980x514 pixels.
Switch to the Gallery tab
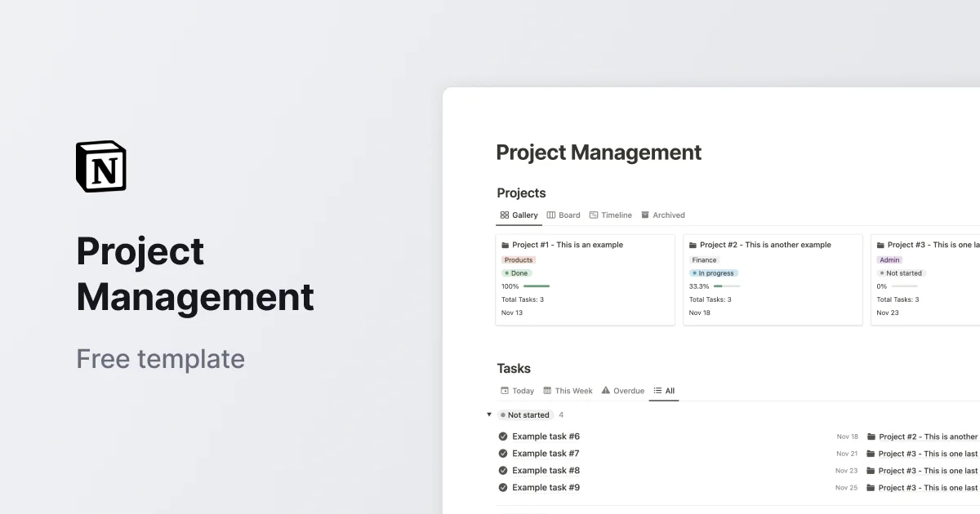tap(519, 215)
